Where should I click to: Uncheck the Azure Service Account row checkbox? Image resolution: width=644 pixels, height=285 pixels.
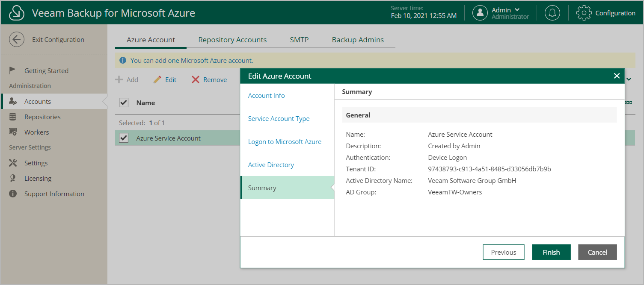tap(124, 138)
